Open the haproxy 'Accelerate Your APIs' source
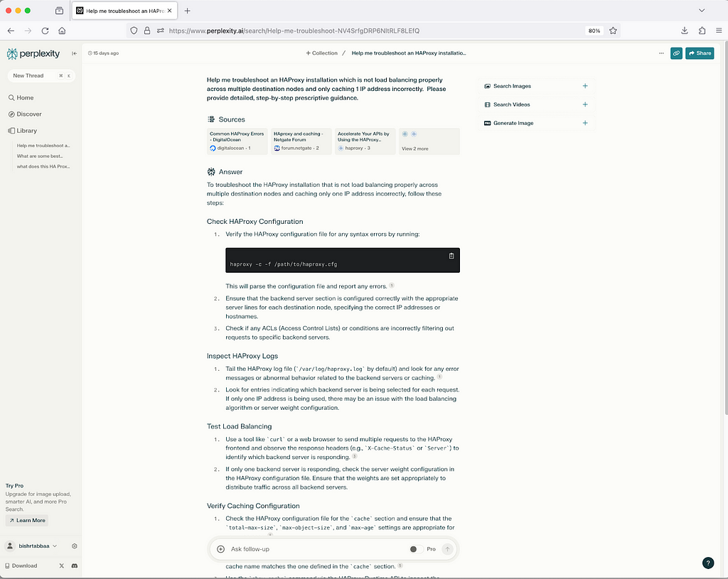The width and height of the screenshot is (728, 579). click(365, 141)
